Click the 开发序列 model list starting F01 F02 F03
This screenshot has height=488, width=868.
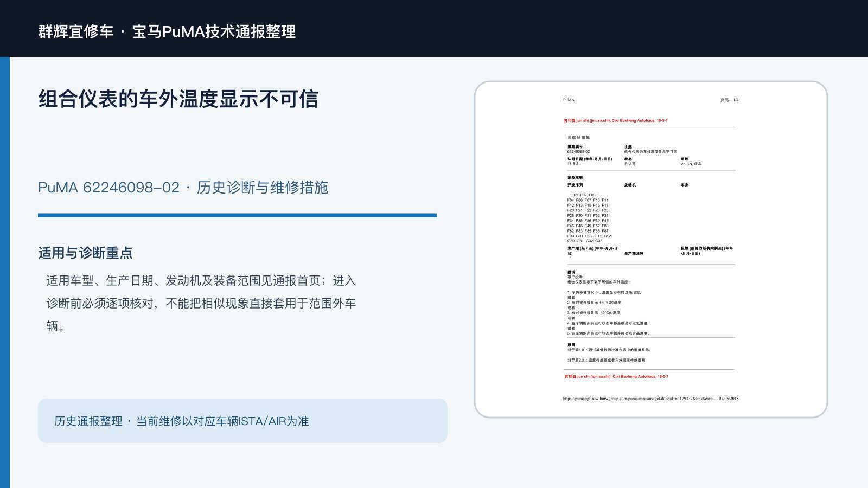[x=589, y=218]
